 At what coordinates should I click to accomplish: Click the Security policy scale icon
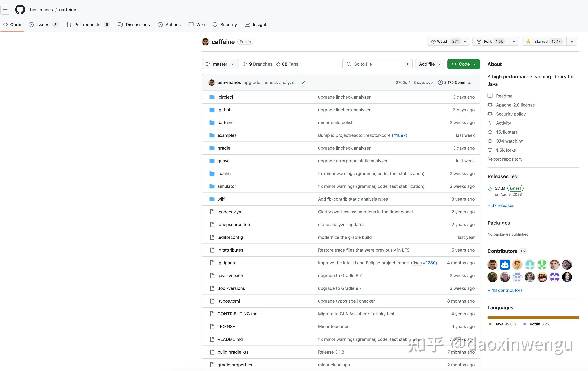(490, 114)
